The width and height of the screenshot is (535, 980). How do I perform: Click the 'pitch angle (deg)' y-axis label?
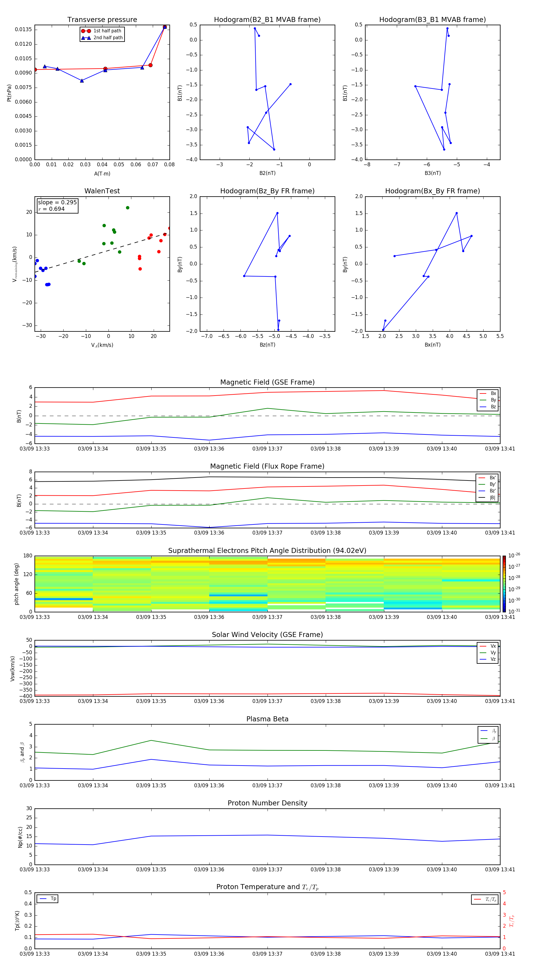pos(16,584)
